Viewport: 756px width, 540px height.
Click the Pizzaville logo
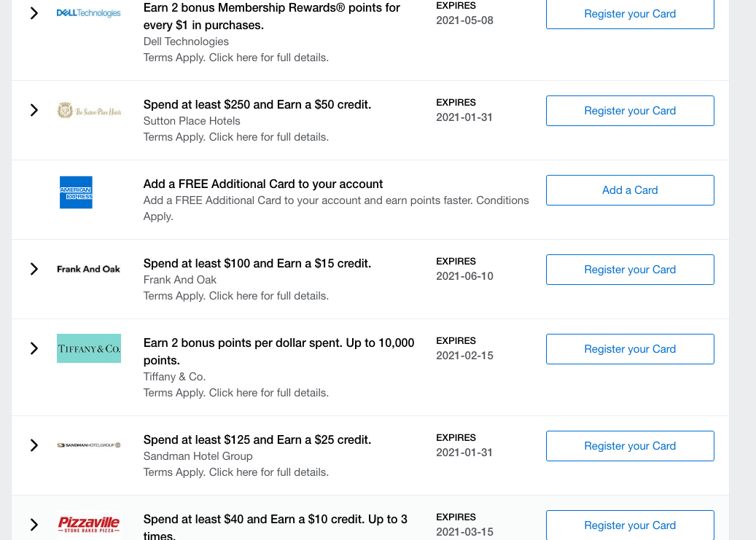pyautogui.click(x=89, y=524)
